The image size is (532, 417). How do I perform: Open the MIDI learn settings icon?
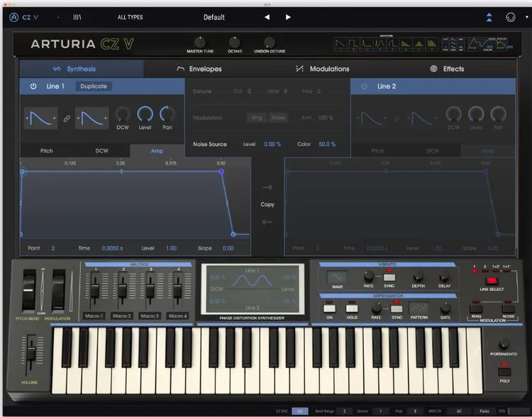point(510,17)
